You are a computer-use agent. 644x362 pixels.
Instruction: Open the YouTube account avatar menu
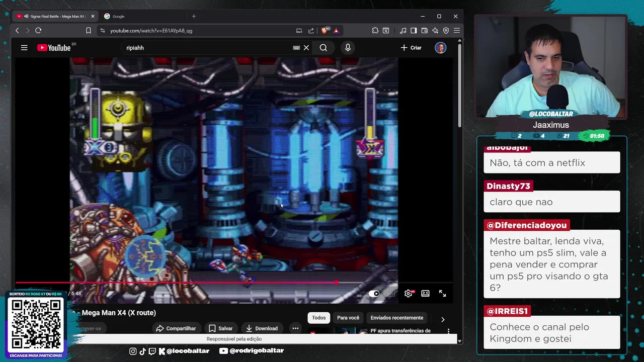[441, 48]
